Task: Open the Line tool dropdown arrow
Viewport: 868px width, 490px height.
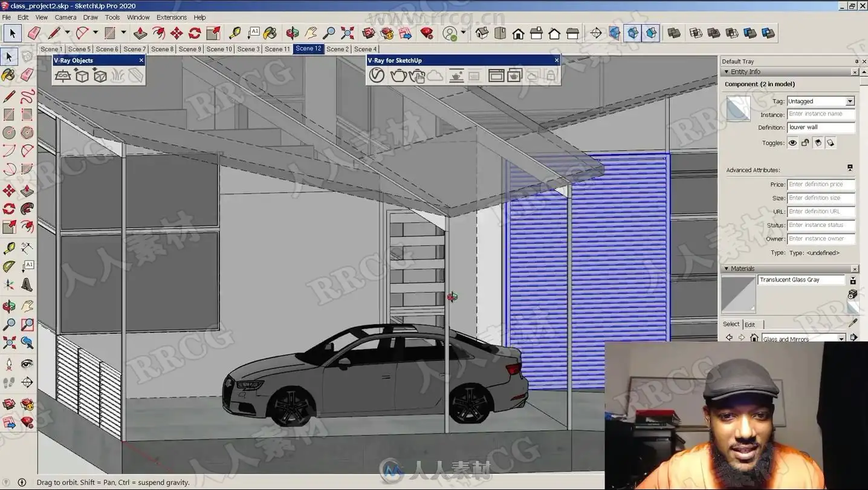Action: pyautogui.click(x=67, y=33)
